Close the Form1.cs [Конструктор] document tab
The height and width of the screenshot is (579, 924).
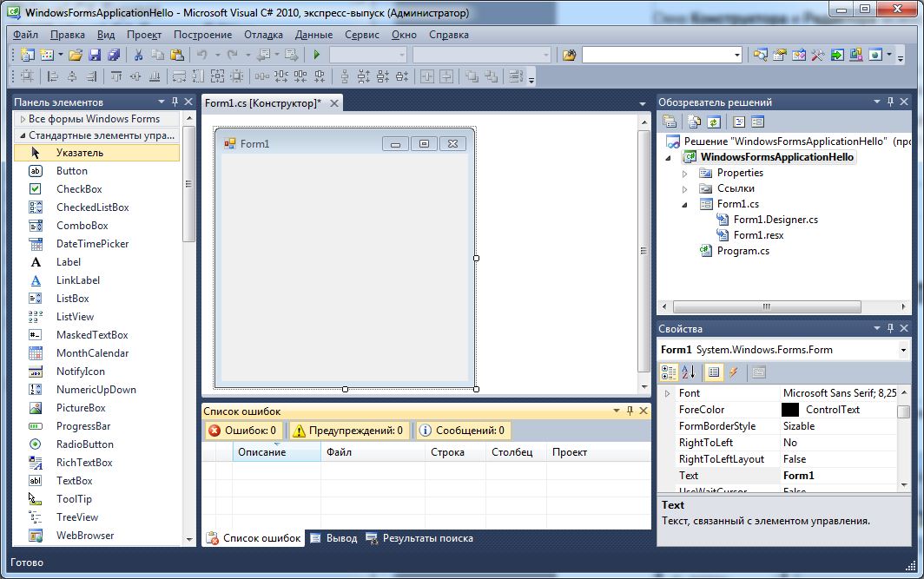(x=334, y=103)
